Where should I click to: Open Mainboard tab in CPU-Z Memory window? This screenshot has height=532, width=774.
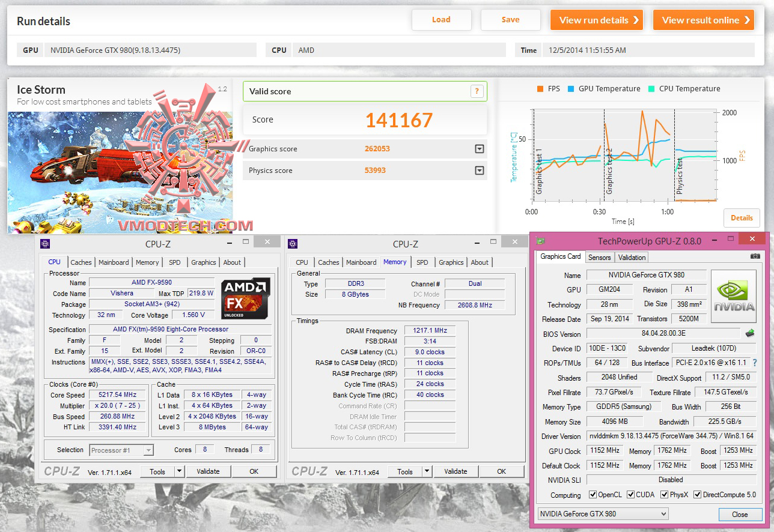coord(361,262)
